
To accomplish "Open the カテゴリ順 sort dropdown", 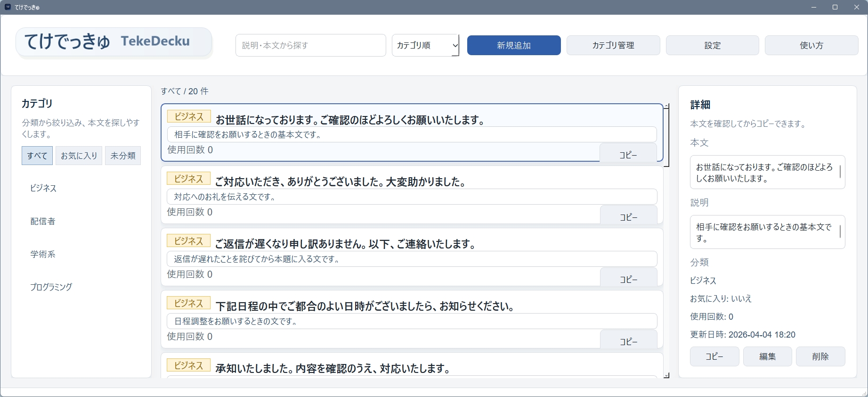I will tap(425, 45).
